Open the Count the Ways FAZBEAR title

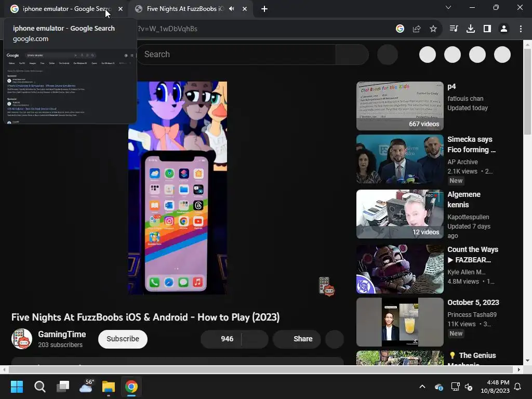pos(473,255)
